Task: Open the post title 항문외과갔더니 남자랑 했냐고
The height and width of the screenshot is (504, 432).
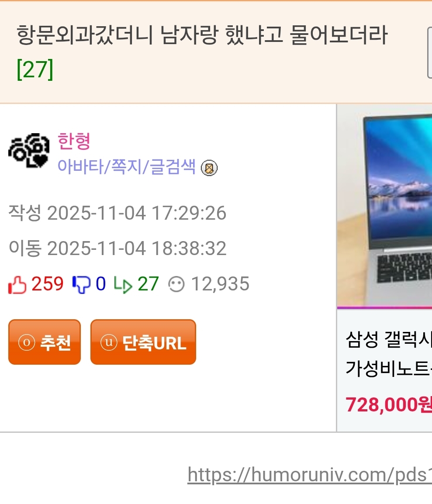Action: click(202, 35)
